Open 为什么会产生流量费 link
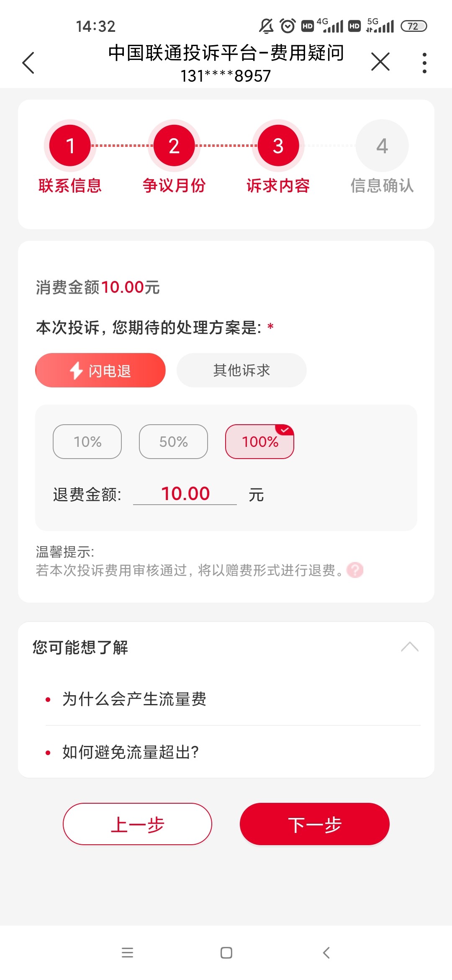Viewport: 452px width, 980px height. [134, 699]
